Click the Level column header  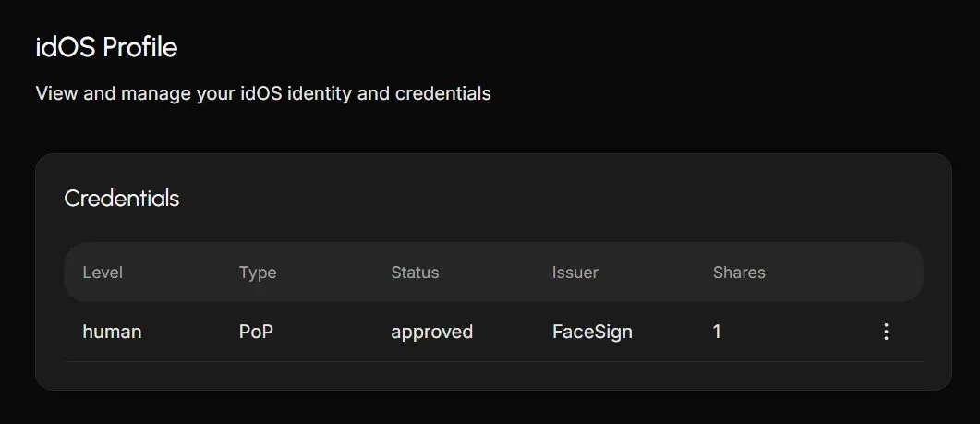[x=103, y=273]
